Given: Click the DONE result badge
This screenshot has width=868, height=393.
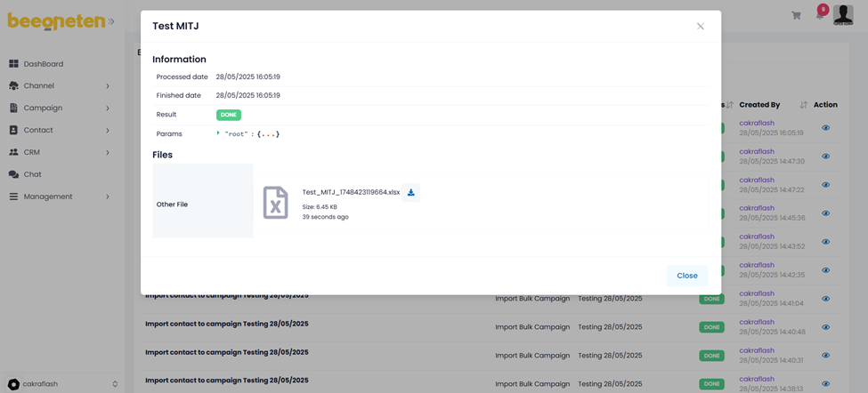Looking at the screenshot, I should coord(228,115).
